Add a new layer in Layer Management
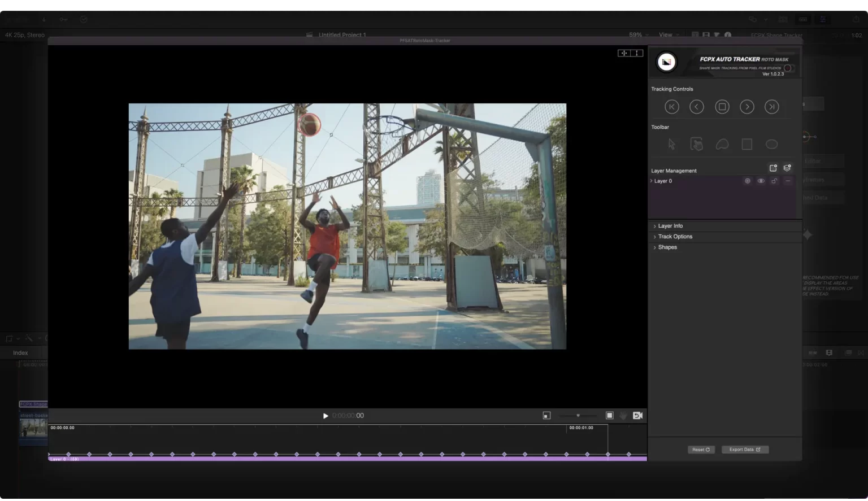 (773, 168)
